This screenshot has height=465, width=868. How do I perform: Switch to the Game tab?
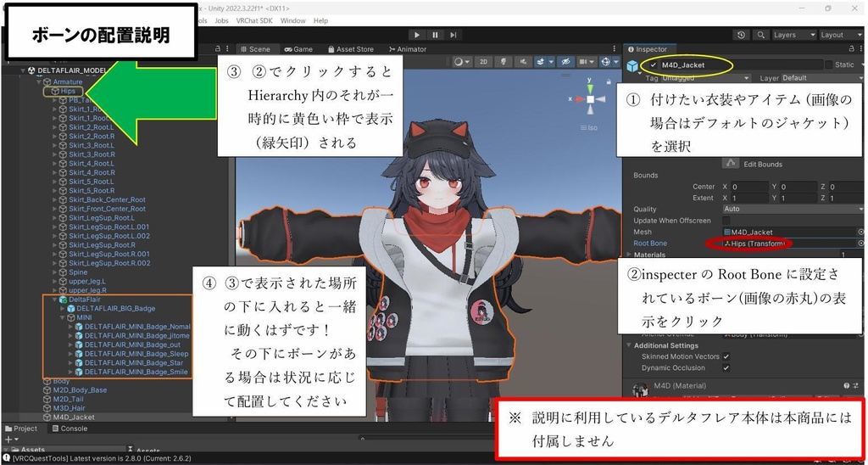298,48
